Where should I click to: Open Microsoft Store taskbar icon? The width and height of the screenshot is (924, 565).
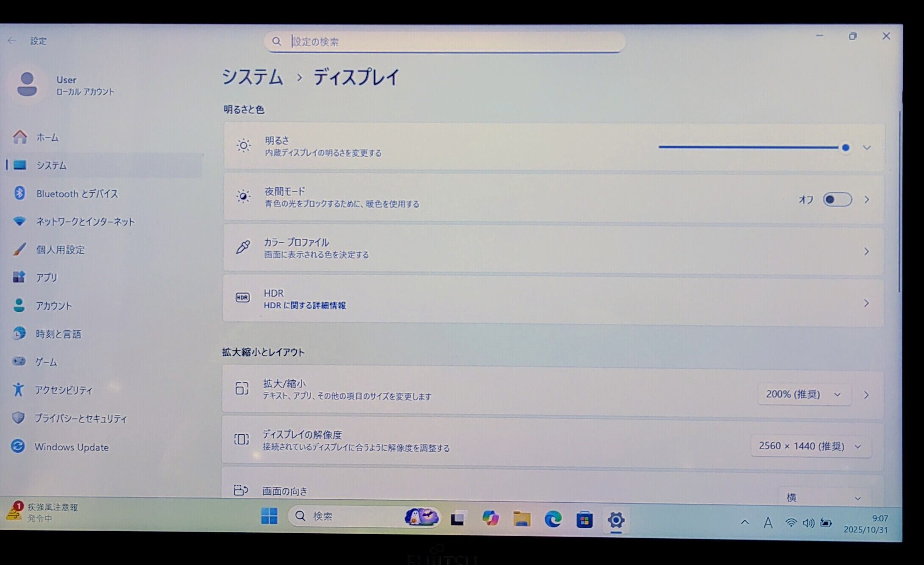point(584,520)
